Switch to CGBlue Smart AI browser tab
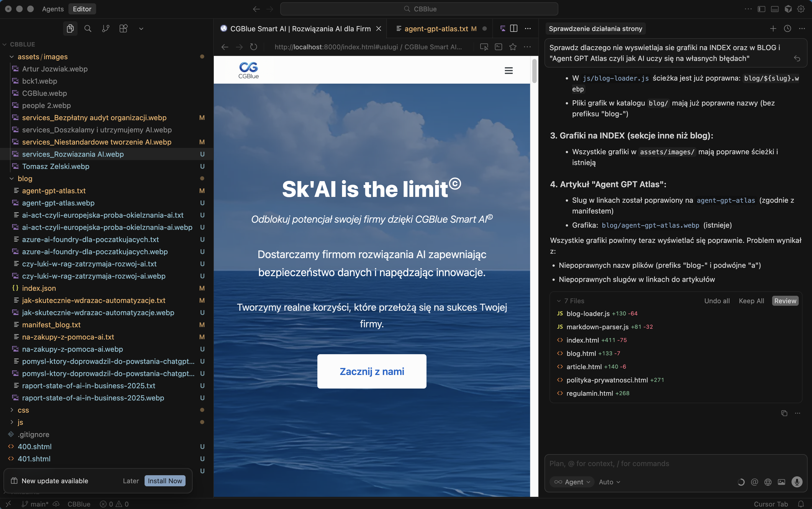This screenshot has height=509, width=812. [300, 29]
